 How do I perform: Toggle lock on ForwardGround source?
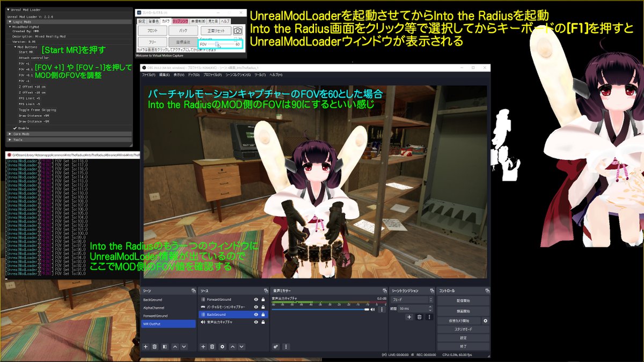pos(263,299)
